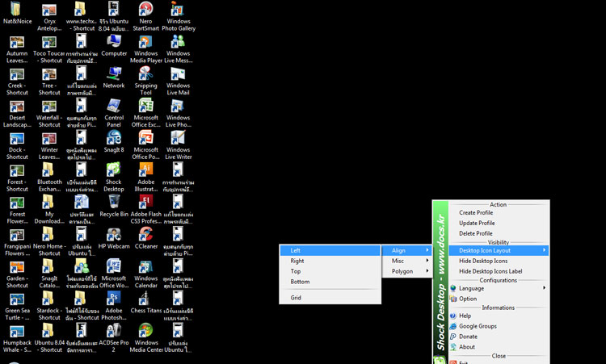The width and height of the screenshot is (606, 364).
Task: Expand the Polygon submenu
Action: pyautogui.click(x=406, y=271)
